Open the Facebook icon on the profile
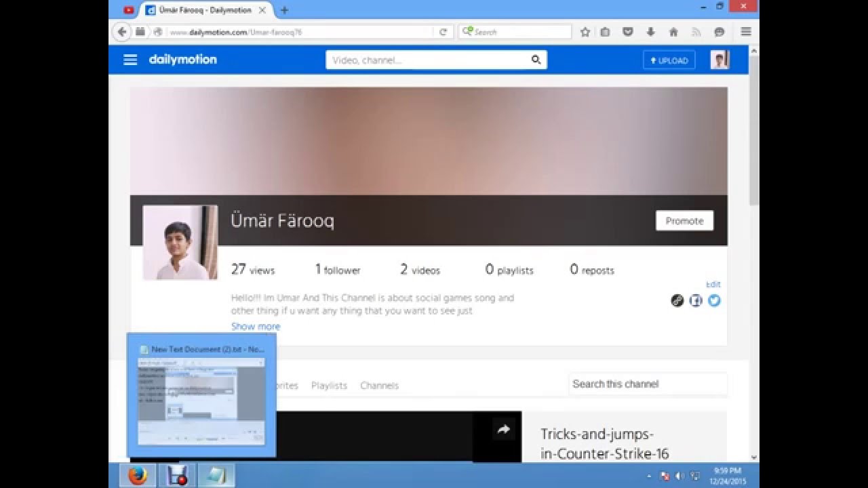 click(x=696, y=300)
